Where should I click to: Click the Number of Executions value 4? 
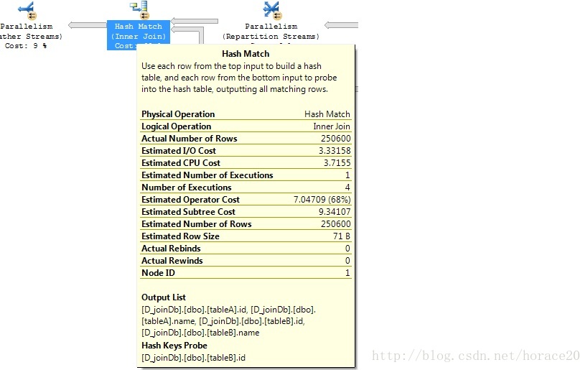click(x=347, y=188)
